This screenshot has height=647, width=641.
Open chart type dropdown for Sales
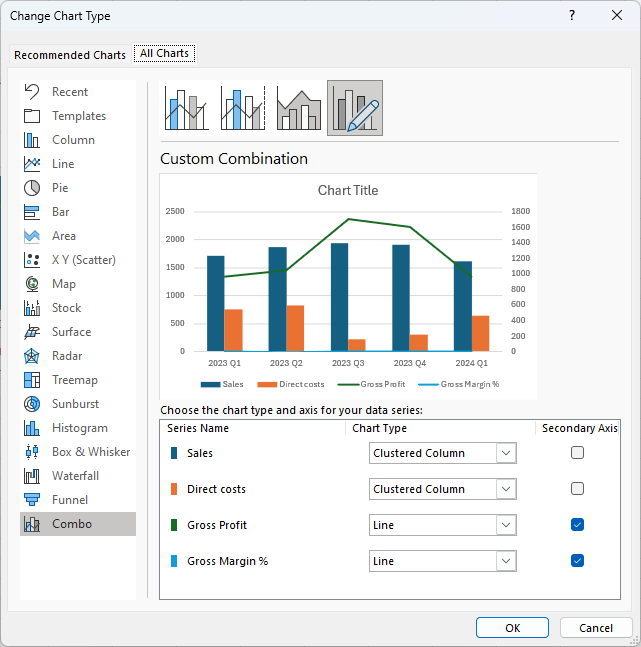(x=506, y=453)
